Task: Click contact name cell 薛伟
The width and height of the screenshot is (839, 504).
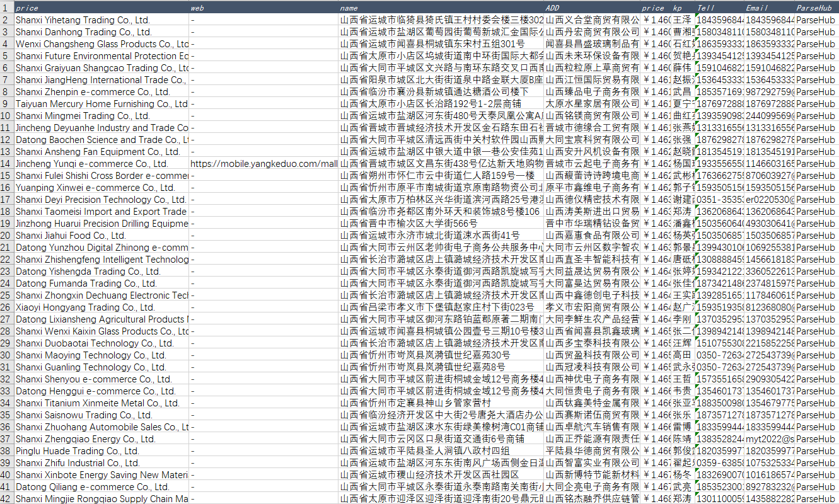Action: 683,68
